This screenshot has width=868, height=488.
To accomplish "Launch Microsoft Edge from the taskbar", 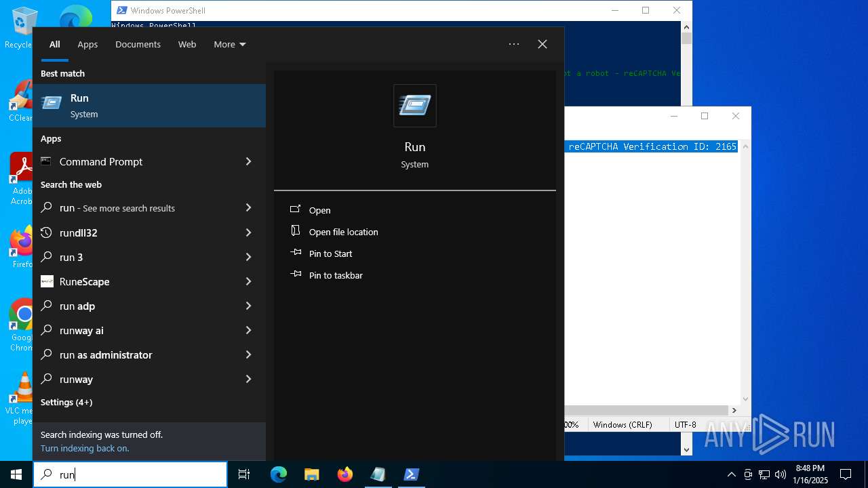I will point(279,474).
